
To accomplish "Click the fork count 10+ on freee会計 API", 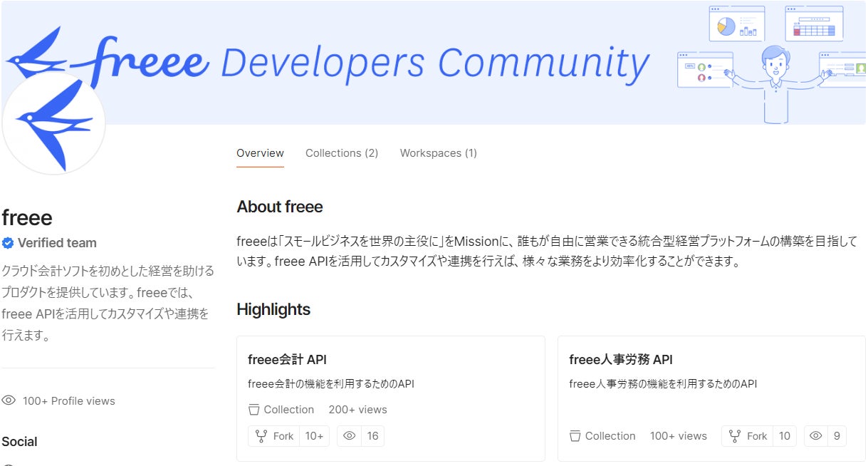I will 314,436.
